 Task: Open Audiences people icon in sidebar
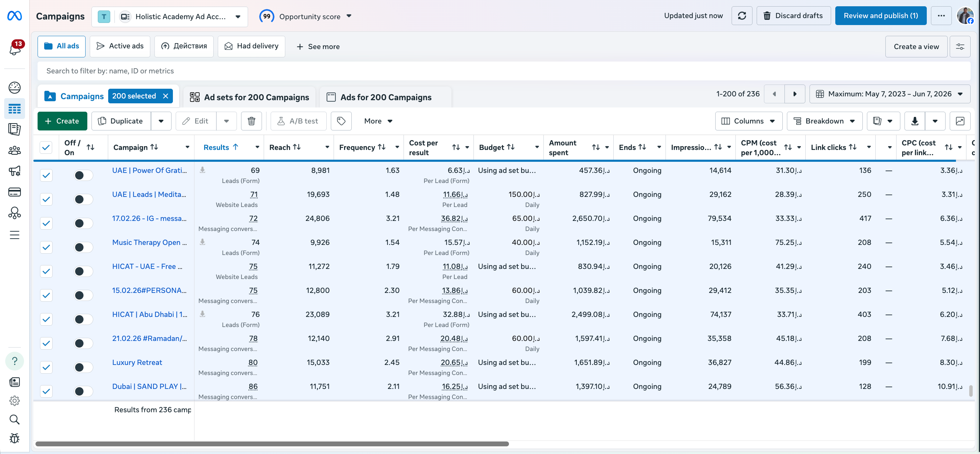click(15, 150)
